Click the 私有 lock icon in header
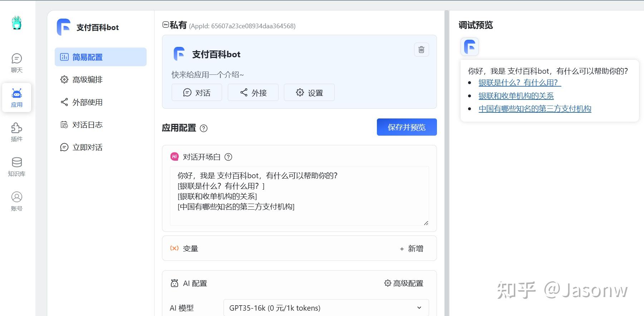 (x=166, y=25)
